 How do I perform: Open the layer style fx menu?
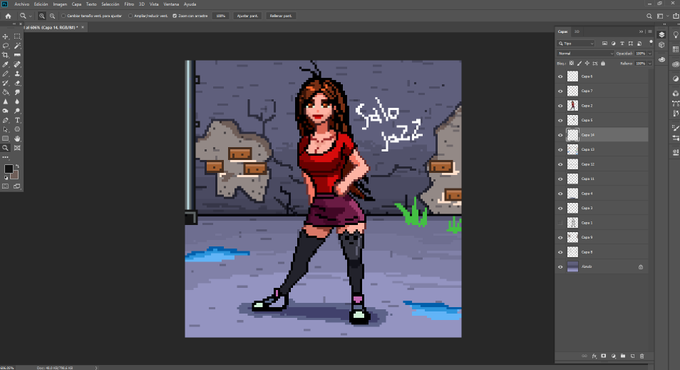[594, 356]
